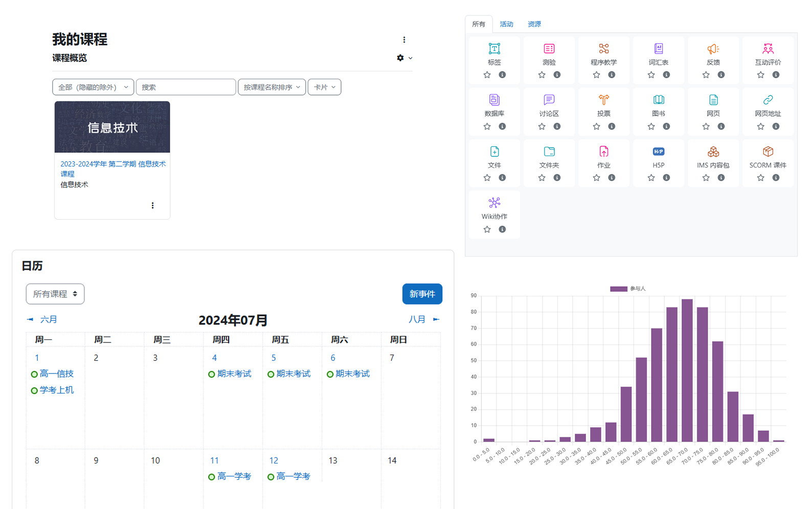
Task: Select the 网页 page icon
Action: click(x=713, y=100)
